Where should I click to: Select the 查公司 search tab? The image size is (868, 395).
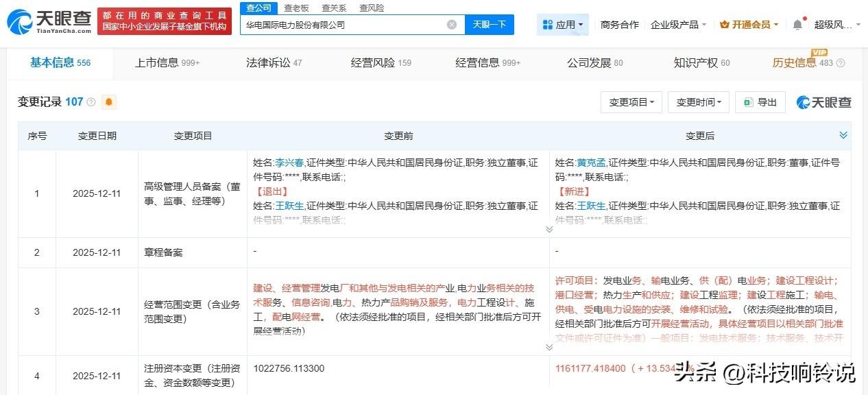259,8
